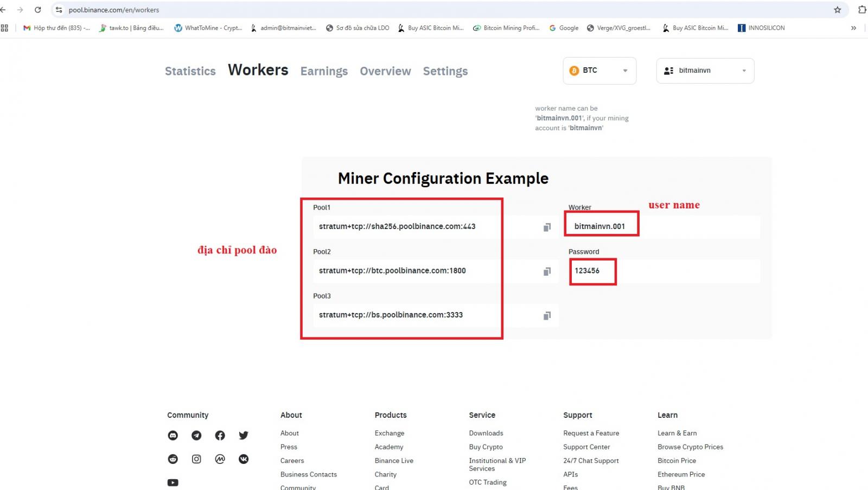The height and width of the screenshot is (490, 868).
Task: Open the Ethereum Price link
Action: tap(681, 474)
